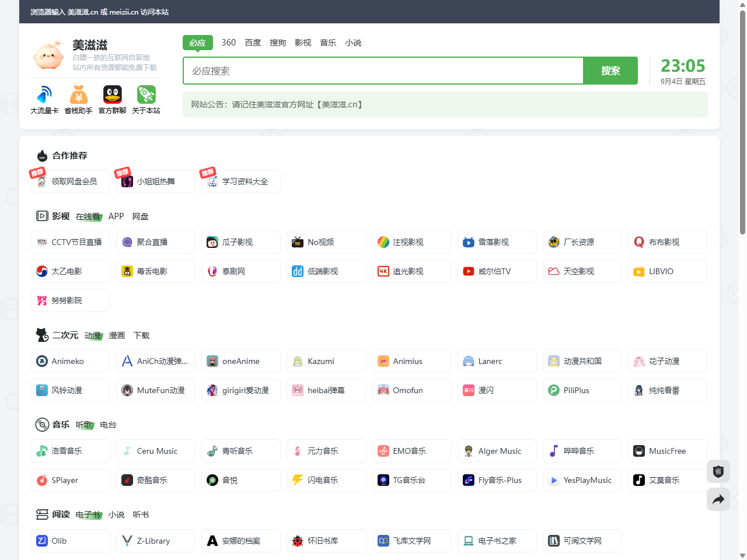Open Kazumi site card
Screen dimensions: 747x560
(326, 361)
